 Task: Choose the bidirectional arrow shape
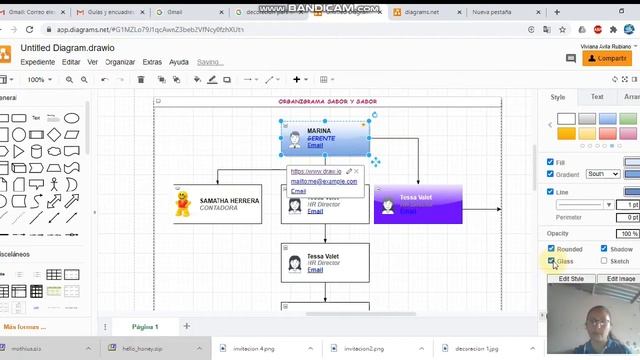[x=54, y=201]
